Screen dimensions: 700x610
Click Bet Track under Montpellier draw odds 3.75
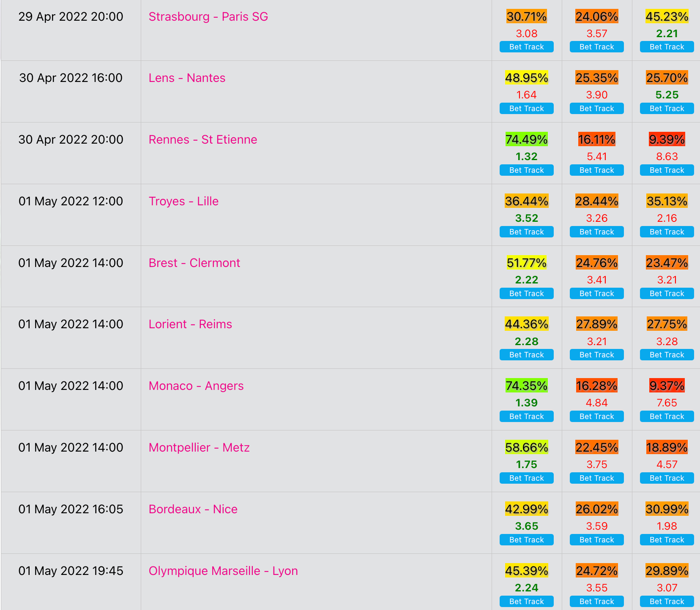pyautogui.click(x=597, y=478)
